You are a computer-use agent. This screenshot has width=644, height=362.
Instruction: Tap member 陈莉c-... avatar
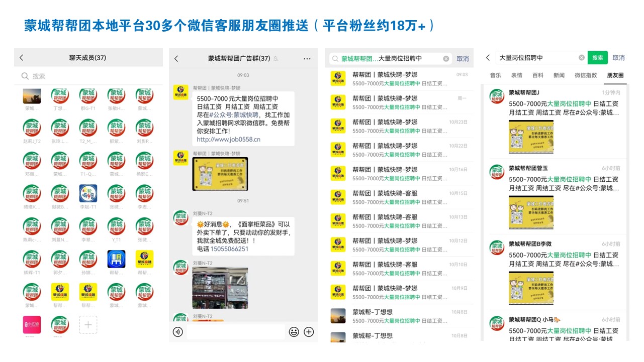click(x=32, y=226)
